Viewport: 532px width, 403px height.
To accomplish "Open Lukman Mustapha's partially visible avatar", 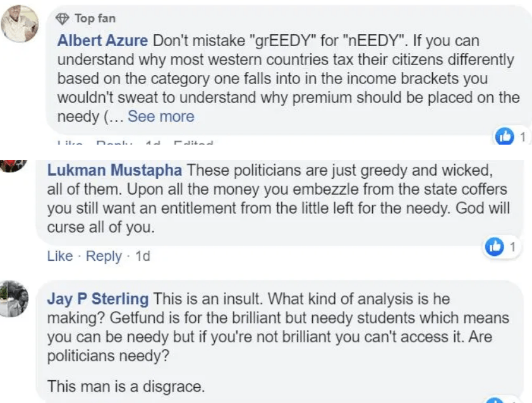I will click(13, 166).
